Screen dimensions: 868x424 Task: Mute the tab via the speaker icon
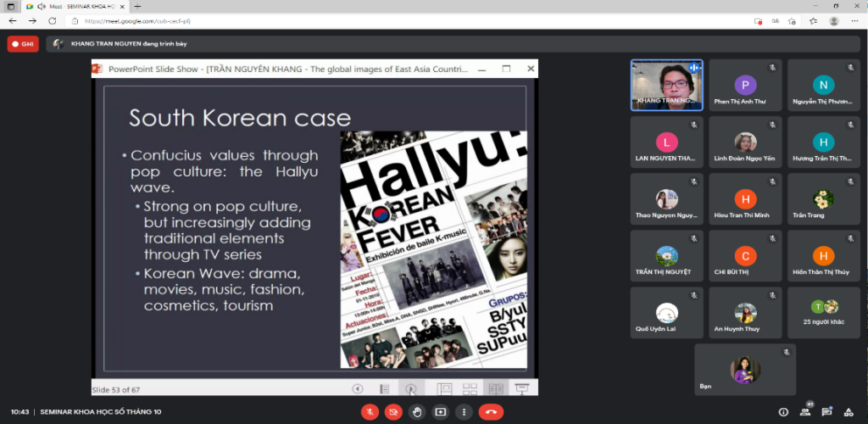pos(41,7)
